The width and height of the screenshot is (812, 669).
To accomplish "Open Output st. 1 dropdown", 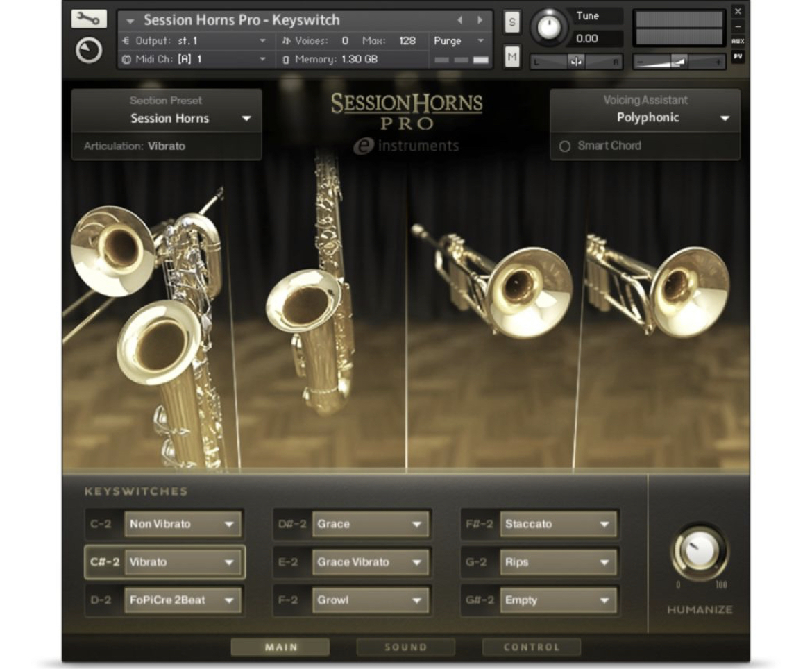I will (x=195, y=40).
